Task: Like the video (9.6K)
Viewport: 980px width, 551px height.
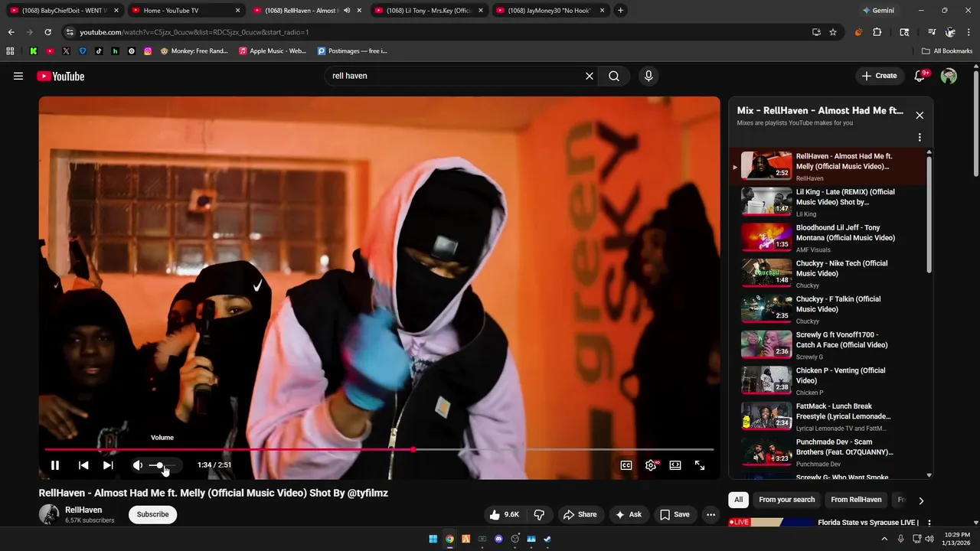Action: pyautogui.click(x=504, y=514)
